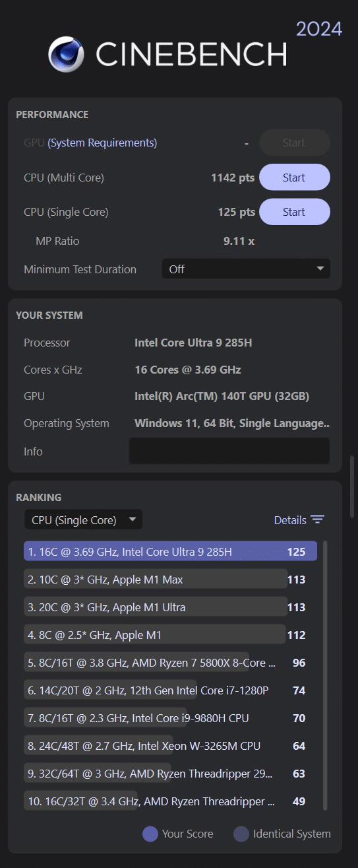Image resolution: width=358 pixels, height=868 pixels.
Task: Select the Intel Core i9-9880H ranking row
Action: coord(170,718)
